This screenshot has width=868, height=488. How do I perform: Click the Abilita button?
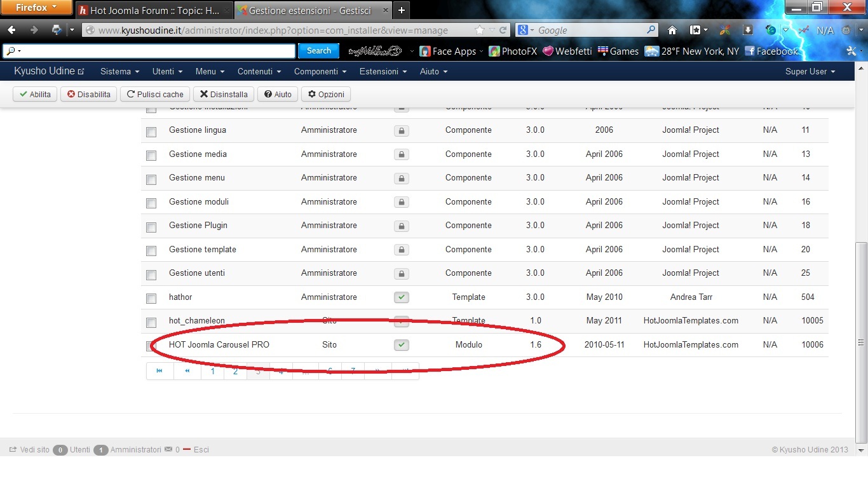pos(35,94)
